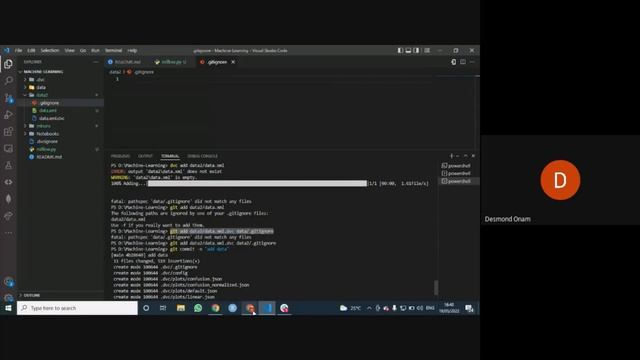Select the second powershell terminal
The image size is (640, 360).
[x=456, y=173]
